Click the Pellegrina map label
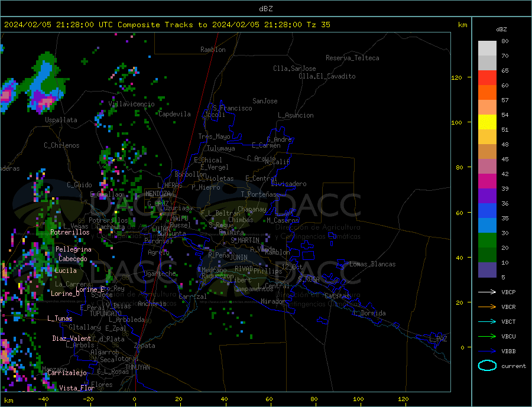Image resolution: width=532 pixels, height=407 pixels. (73, 249)
